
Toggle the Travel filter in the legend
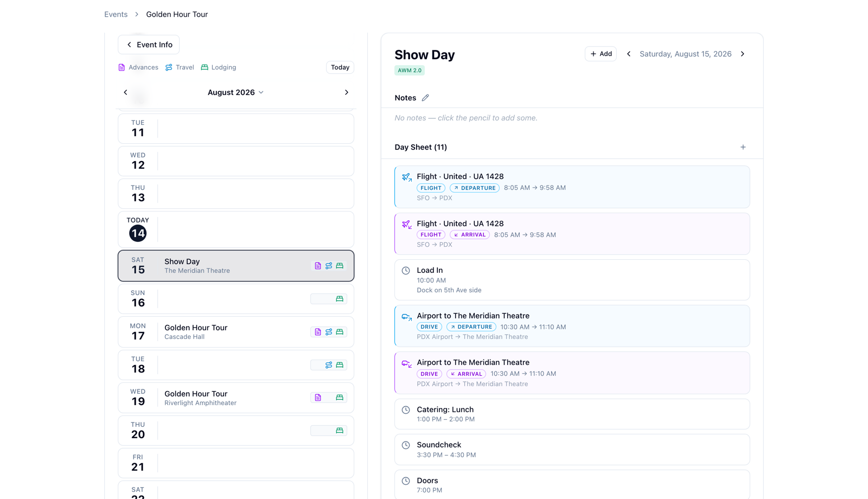pyautogui.click(x=180, y=67)
